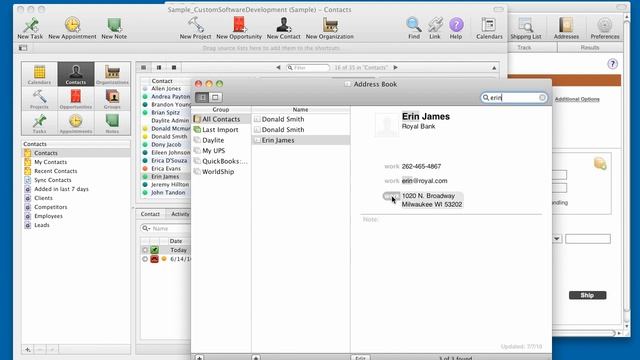Select Contacts sidebar tile
Viewport: 640px width, 360px height.
coord(76,74)
